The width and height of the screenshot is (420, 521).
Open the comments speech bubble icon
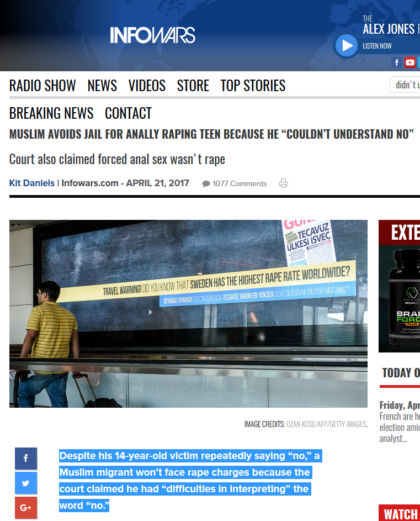coord(206,184)
